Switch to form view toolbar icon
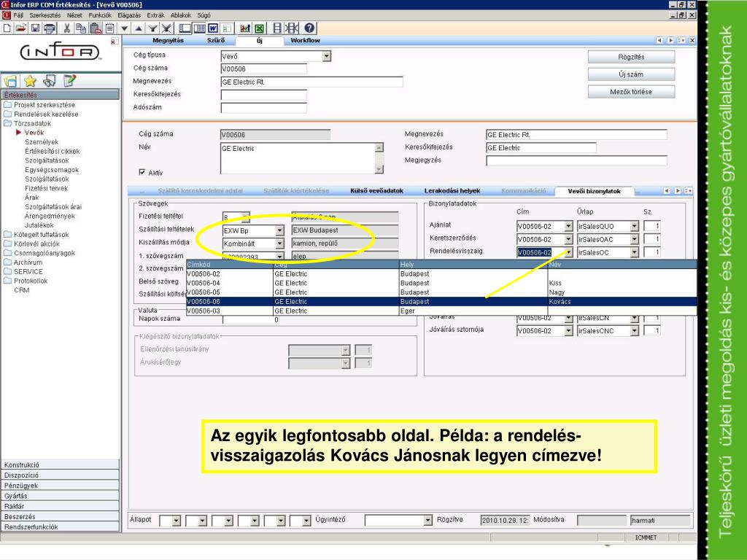Screen dimensions: 747x560 pos(185,28)
